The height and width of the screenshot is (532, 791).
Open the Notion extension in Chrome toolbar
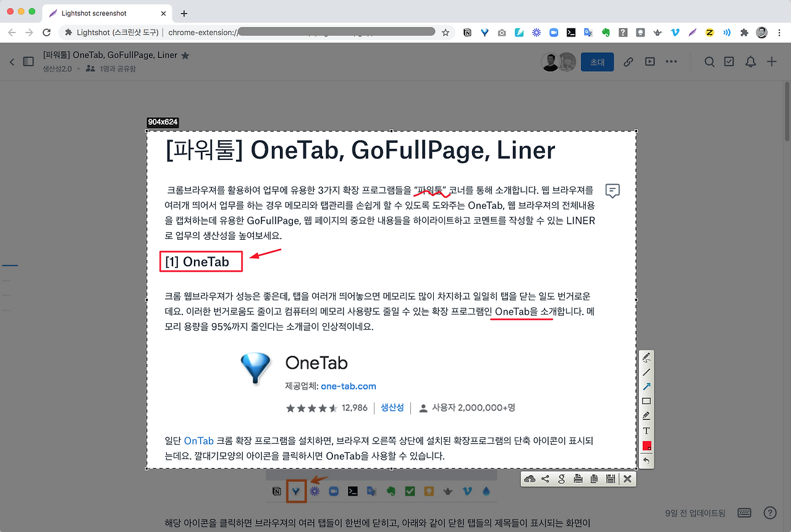(x=467, y=32)
